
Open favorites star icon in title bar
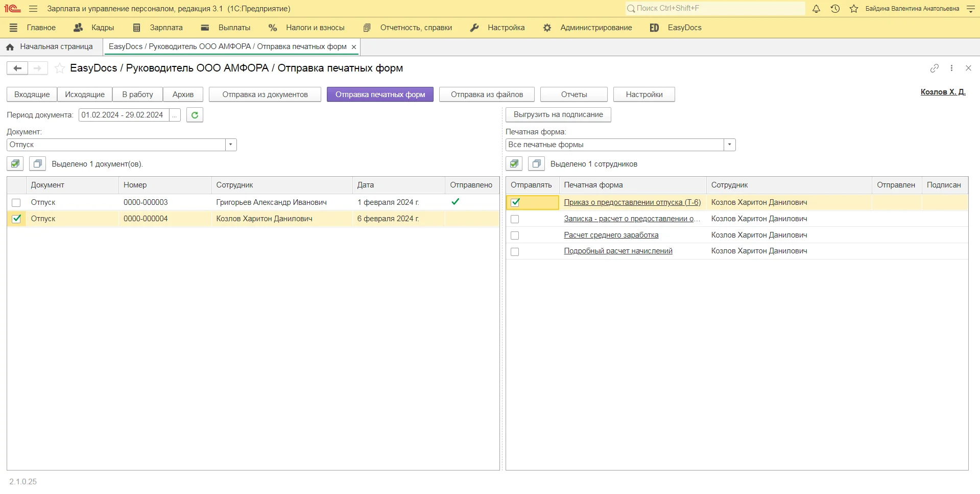pyautogui.click(x=853, y=9)
